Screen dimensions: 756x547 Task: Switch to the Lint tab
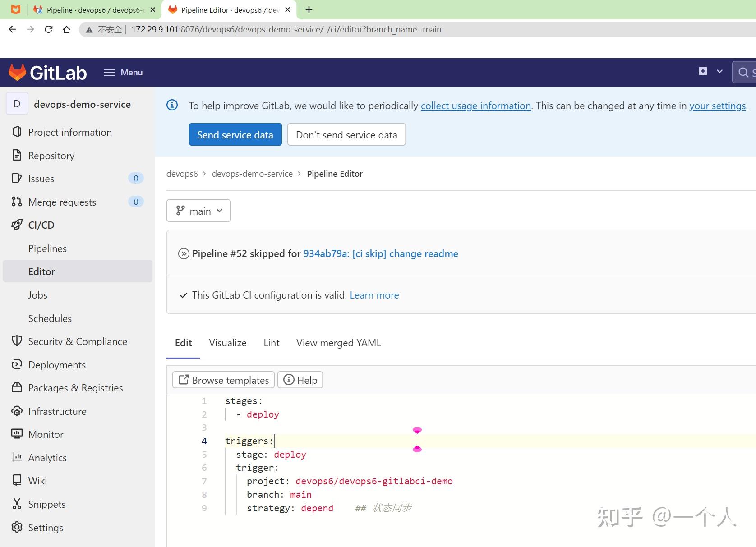point(271,343)
